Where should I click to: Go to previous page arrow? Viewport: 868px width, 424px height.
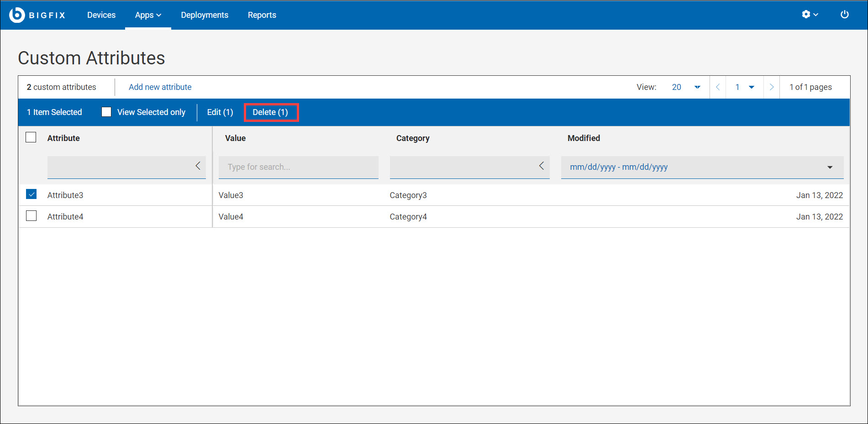(718, 87)
